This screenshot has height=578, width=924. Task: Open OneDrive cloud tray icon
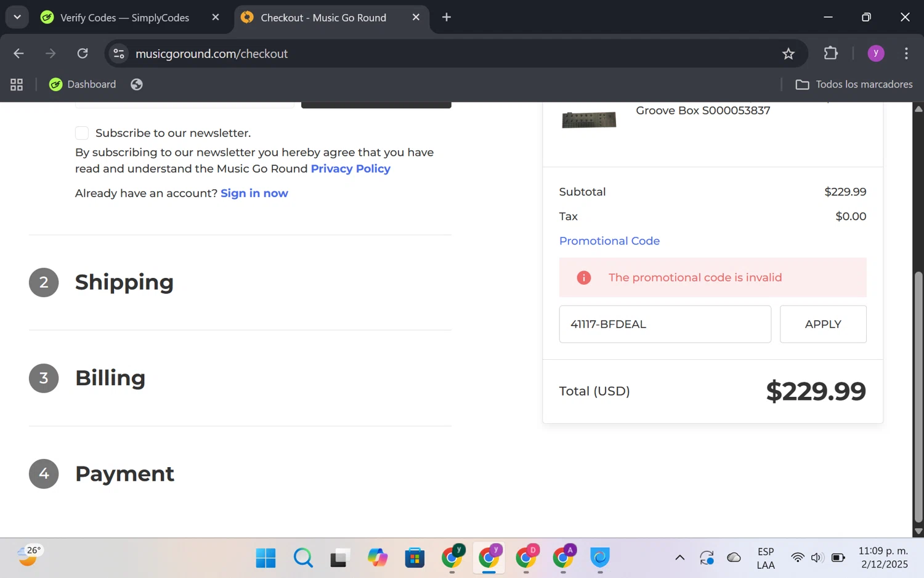[x=734, y=558]
